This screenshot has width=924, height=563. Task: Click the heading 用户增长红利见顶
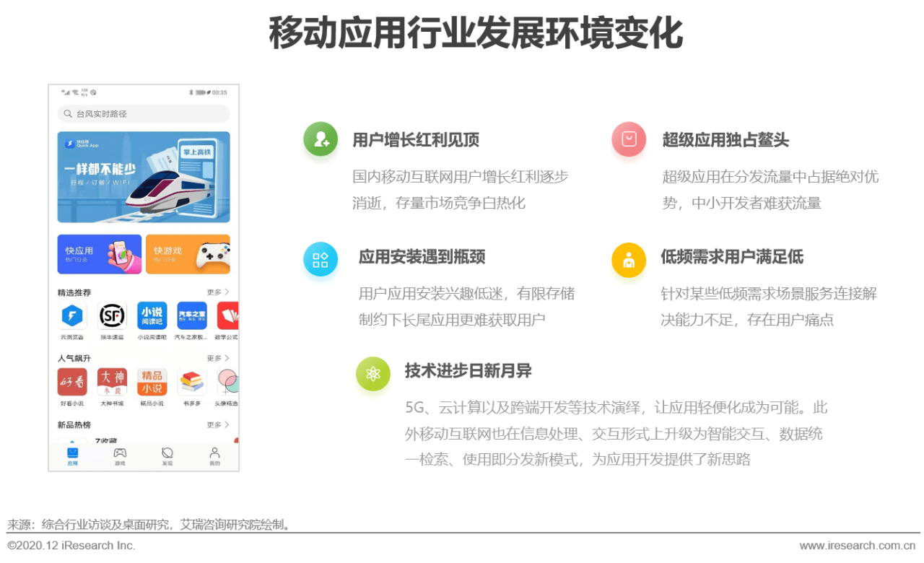point(415,140)
